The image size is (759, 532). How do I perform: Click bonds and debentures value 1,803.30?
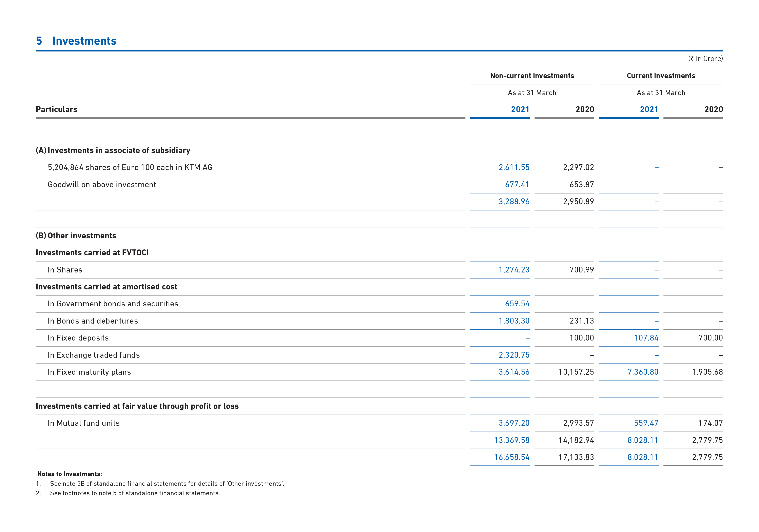514,321
